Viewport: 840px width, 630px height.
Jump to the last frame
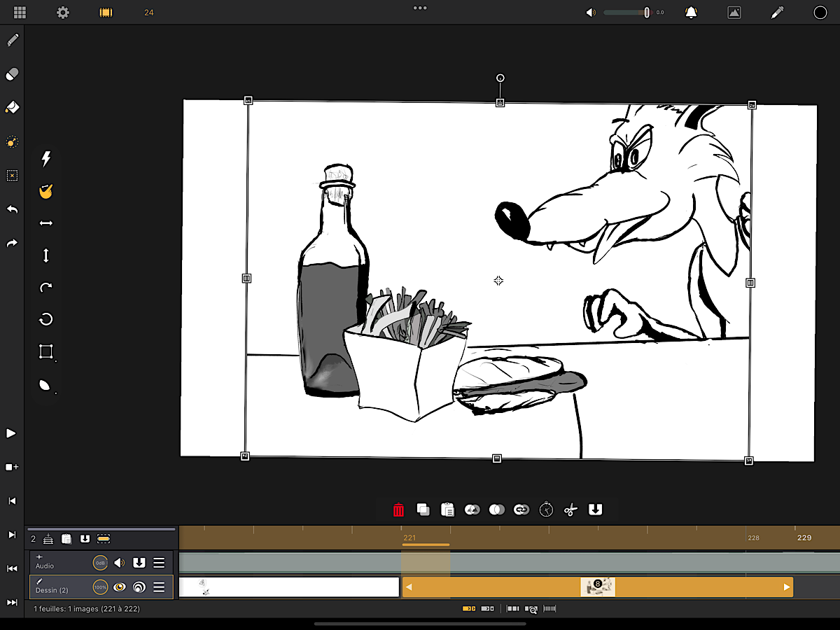(x=12, y=602)
